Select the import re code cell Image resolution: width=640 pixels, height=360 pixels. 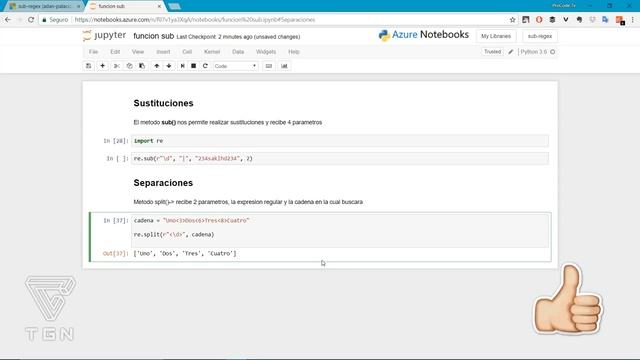(340, 141)
